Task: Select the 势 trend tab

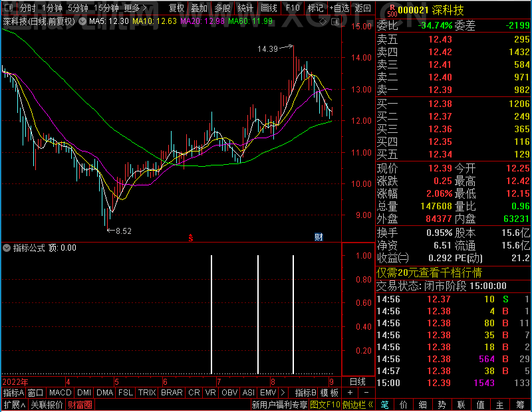Action: (x=442, y=405)
